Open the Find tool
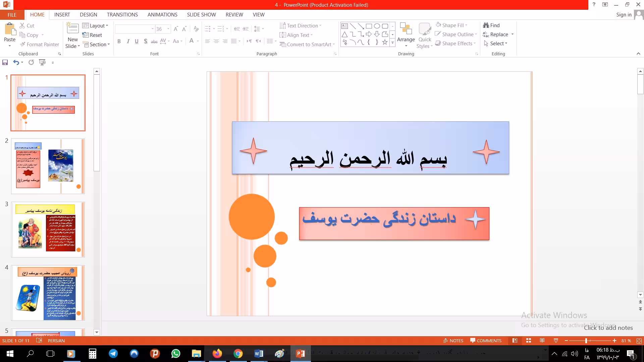 click(491, 25)
